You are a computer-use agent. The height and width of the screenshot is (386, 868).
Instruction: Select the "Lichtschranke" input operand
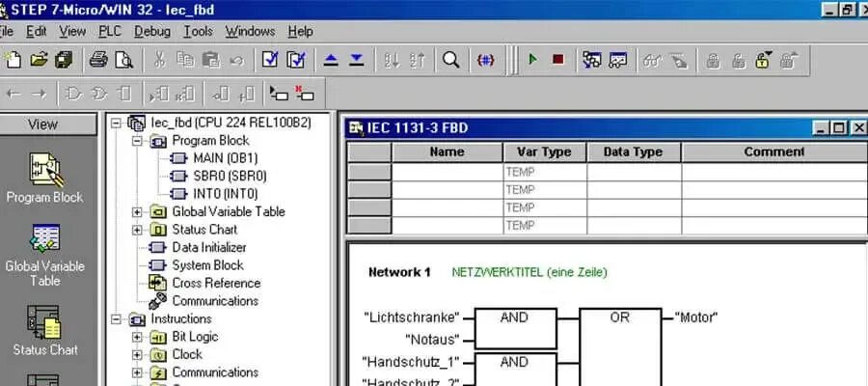[412, 317]
